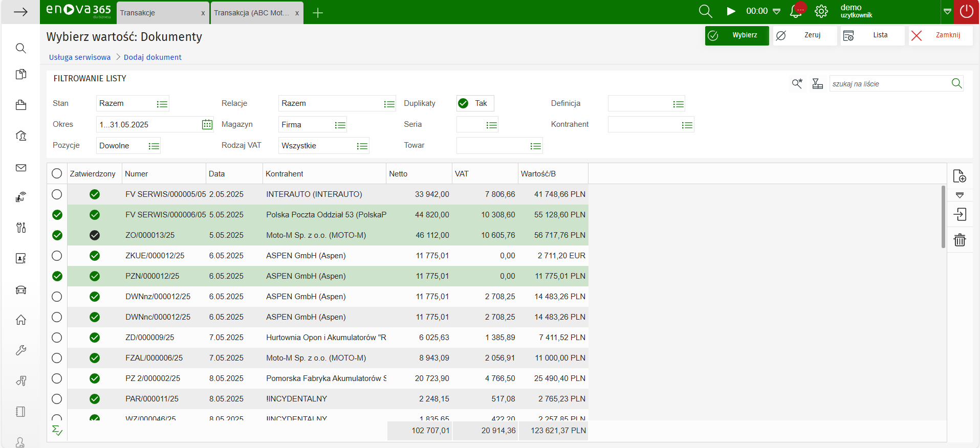Click the notification bell icon

pos(796,11)
